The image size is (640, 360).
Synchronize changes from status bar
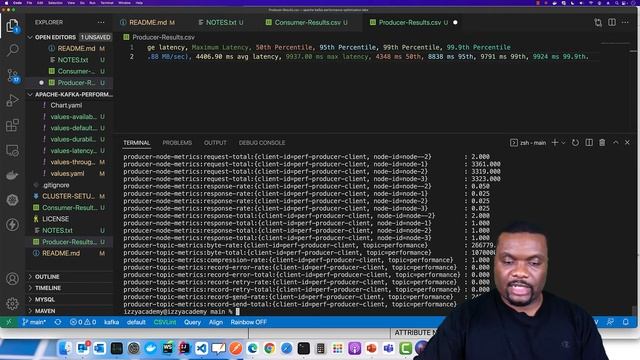click(x=58, y=322)
